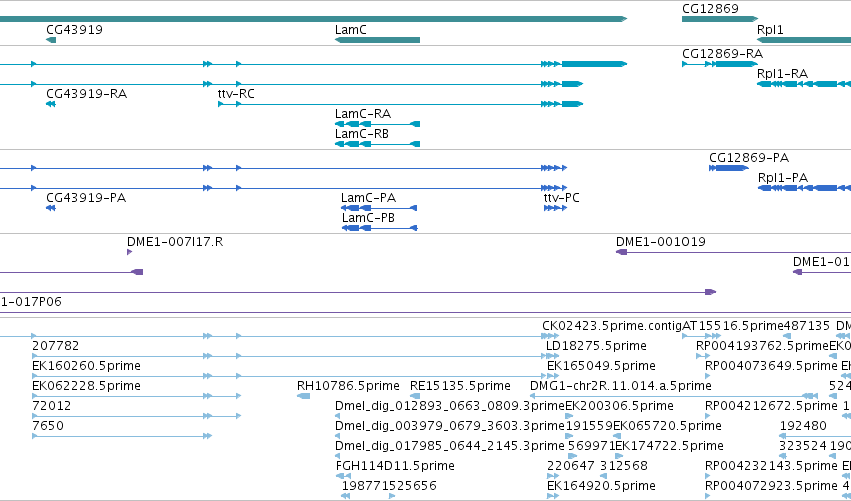851x501 pixels.
Task: Select the LD18275.5prime EST label
Action: tap(596, 346)
